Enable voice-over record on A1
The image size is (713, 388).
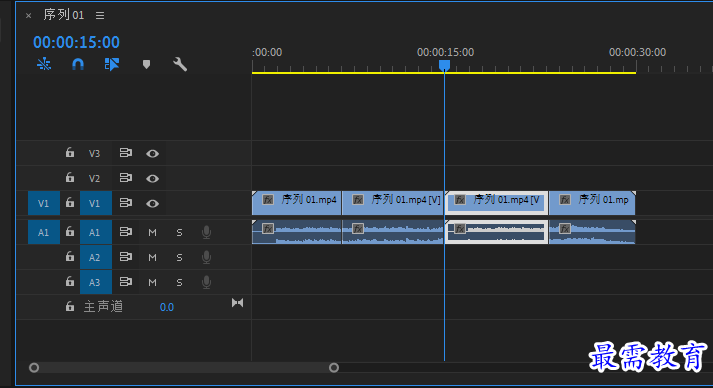(206, 232)
